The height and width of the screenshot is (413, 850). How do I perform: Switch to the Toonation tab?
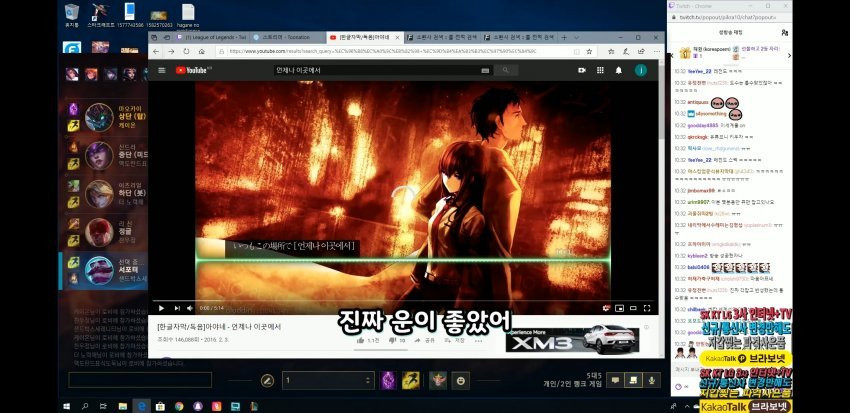click(287, 37)
